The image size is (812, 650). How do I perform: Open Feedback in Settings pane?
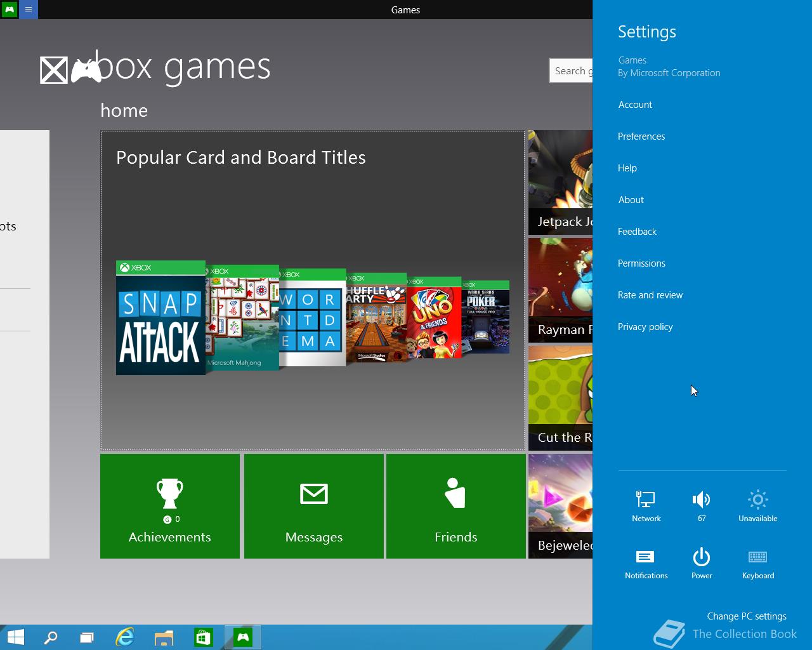point(637,232)
